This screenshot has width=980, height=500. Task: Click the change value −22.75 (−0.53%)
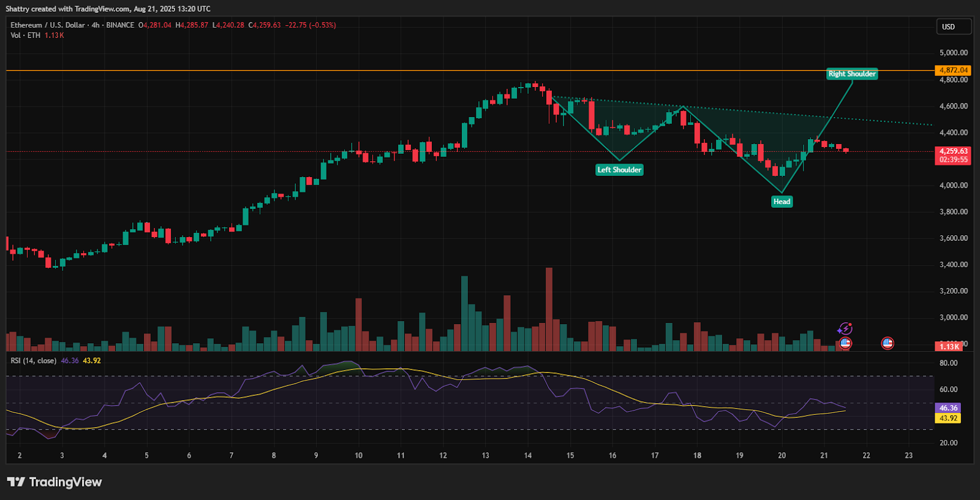pyautogui.click(x=311, y=25)
